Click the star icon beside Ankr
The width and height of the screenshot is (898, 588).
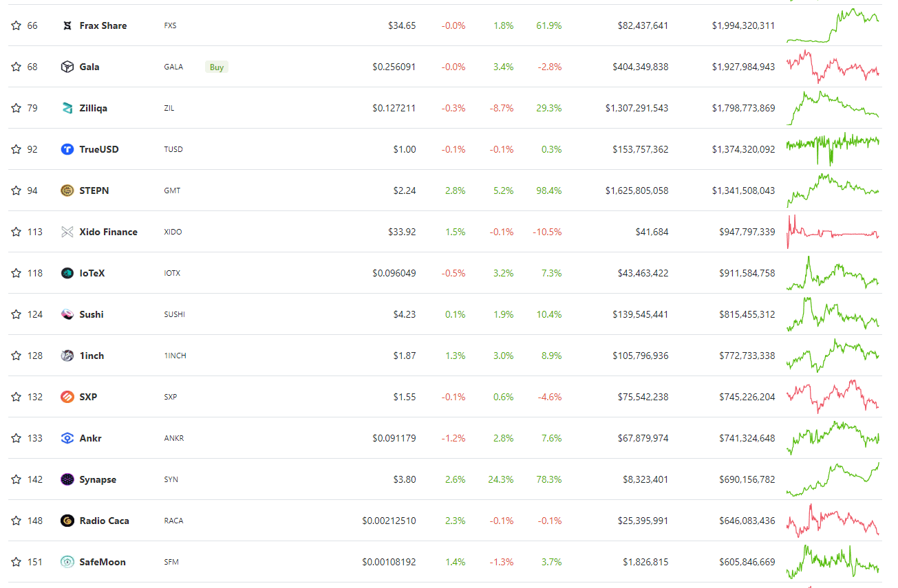tap(16, 438)
